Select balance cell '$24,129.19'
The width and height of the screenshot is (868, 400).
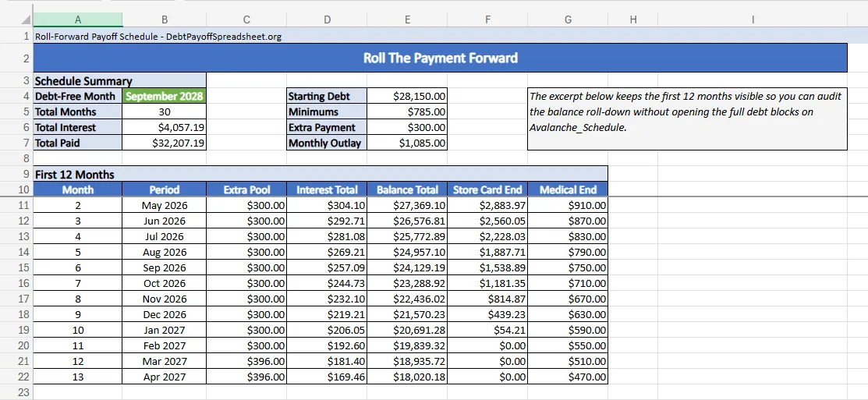[x=407, y=267]
